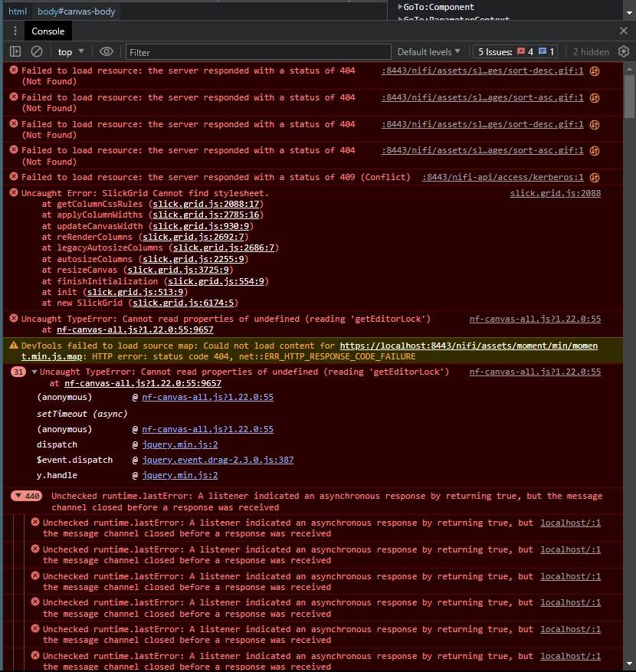Open the slick.grid.js:2686:7 stack link

(223, 247)
